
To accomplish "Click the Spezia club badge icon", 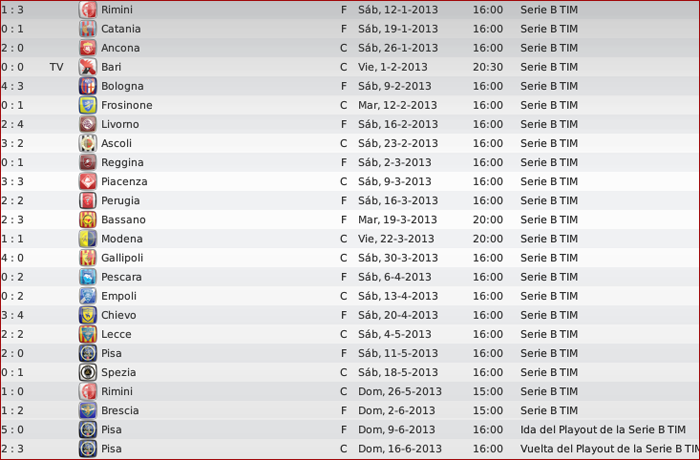I will coord(88,372).
